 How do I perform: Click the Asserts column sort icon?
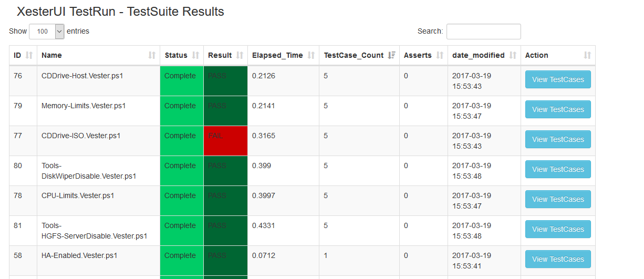(x=440, y=55)
